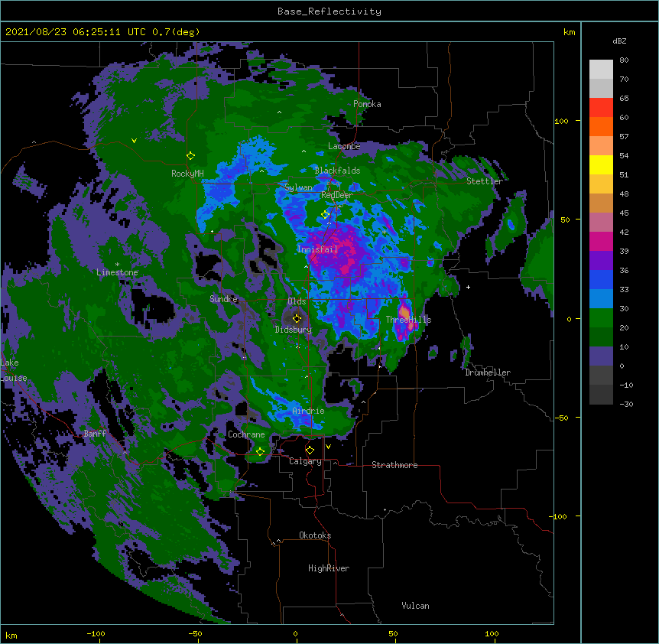Select the slate purple 10 dBZ swatch
The width and height of the screenshot is (659, 644).
point(601,356)
